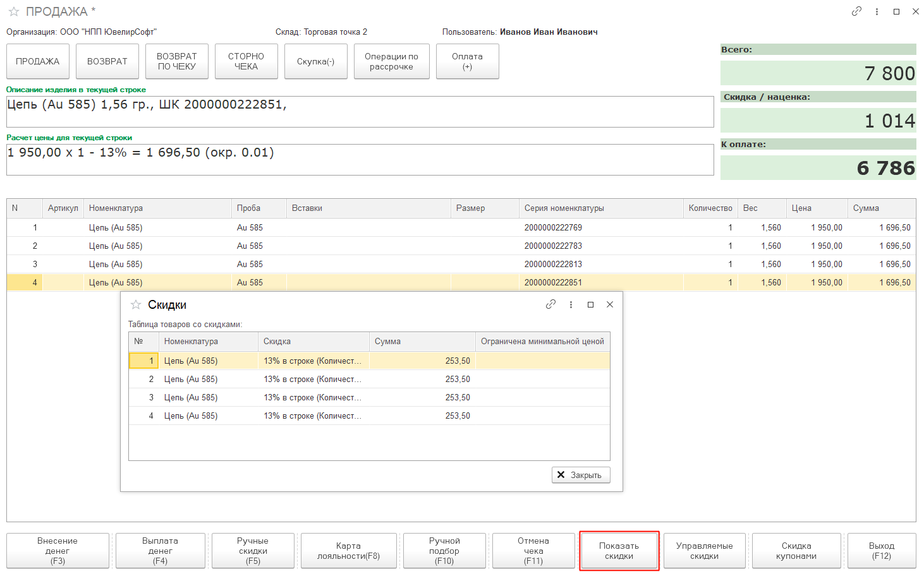Click Выплата денег (F4) button
Viewport: 924px width, 574px height.
161,551
